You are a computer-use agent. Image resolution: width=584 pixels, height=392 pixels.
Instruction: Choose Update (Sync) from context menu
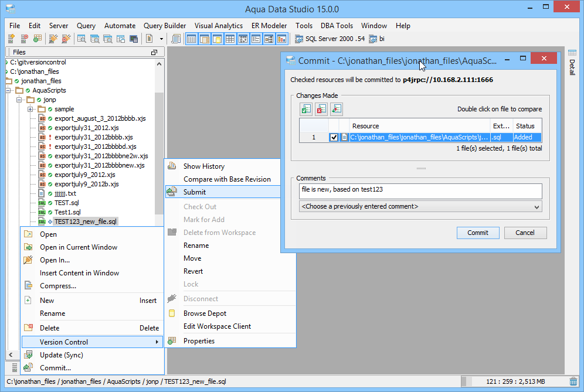(93, 354)
